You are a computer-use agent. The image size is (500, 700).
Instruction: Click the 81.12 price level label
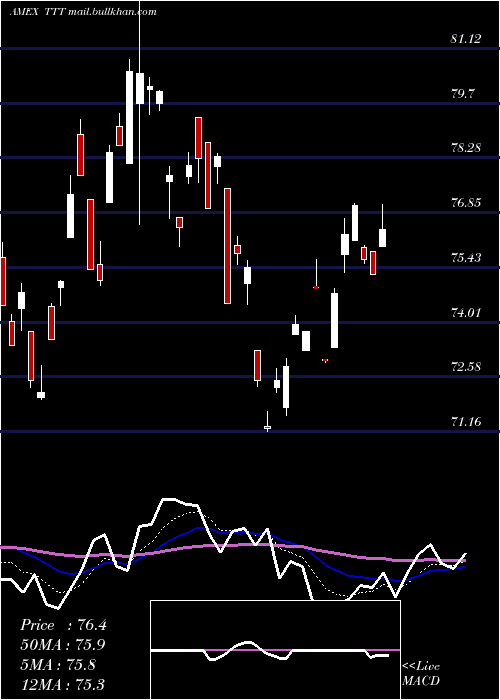(466, 39)
